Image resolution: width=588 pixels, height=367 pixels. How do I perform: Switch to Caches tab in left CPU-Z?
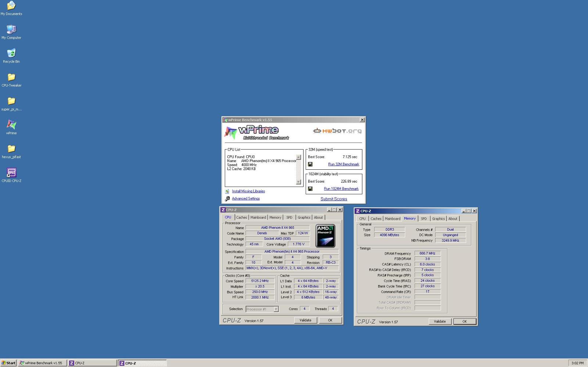(x=241, y=217)
